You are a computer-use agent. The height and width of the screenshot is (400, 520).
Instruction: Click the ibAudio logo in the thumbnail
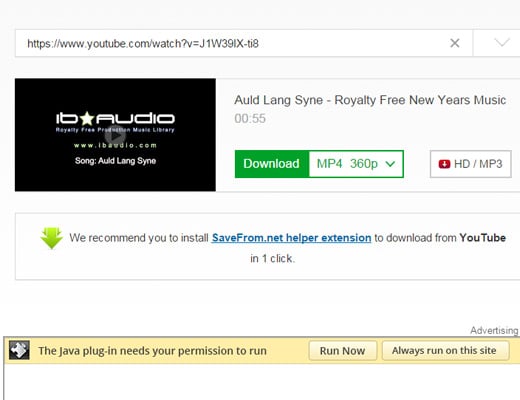pos(115,118)
